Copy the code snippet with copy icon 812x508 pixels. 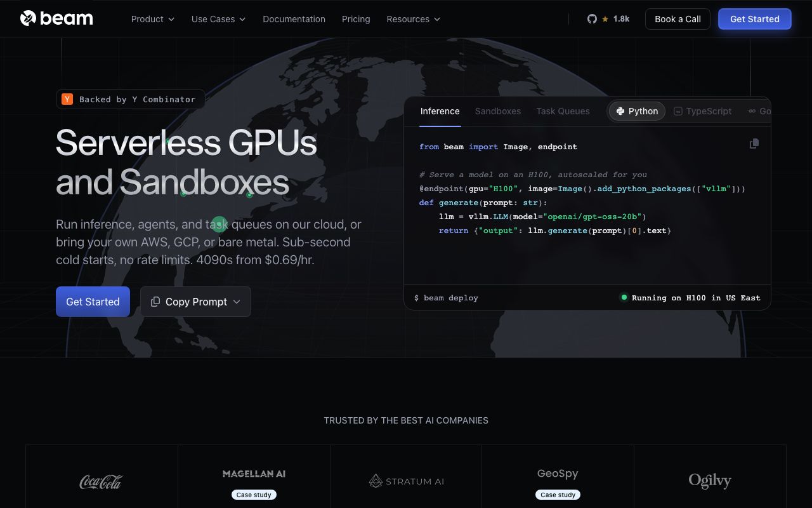754,144
